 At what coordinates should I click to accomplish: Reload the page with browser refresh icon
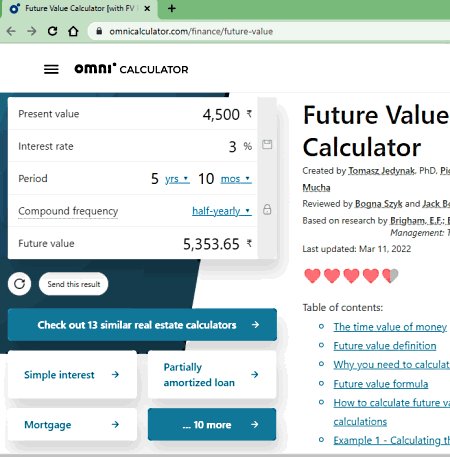(x=52, y=31)
